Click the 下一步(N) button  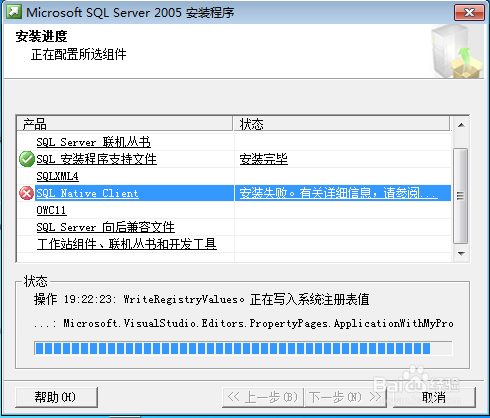tap(345, 397)
